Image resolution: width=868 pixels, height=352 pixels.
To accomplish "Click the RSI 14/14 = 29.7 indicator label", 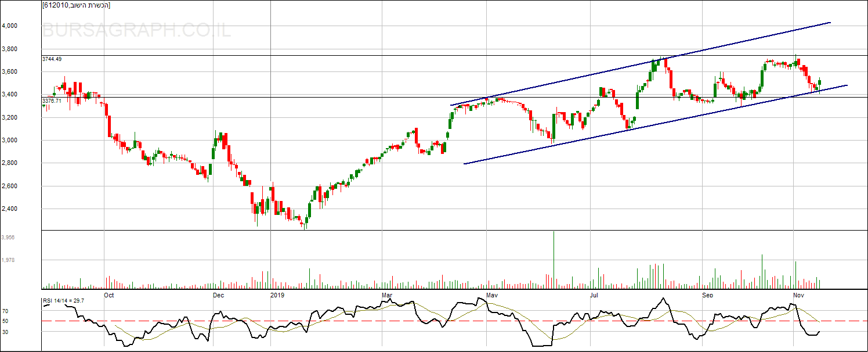I will tap(64, 301).
